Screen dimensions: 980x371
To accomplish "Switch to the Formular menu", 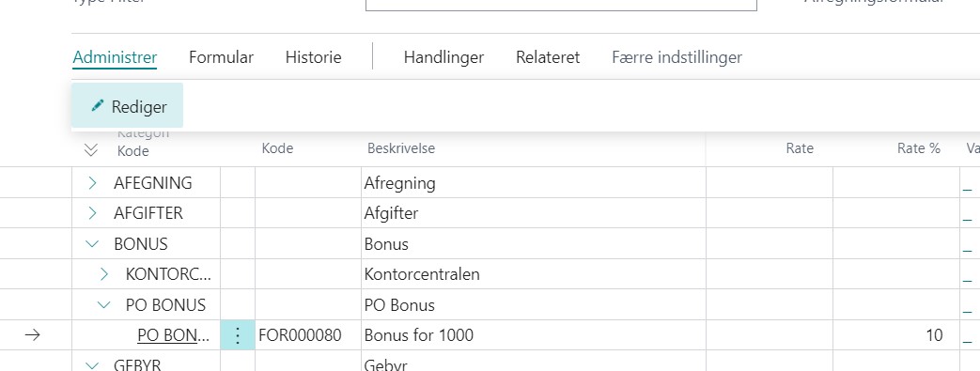I will click(221, 57).
